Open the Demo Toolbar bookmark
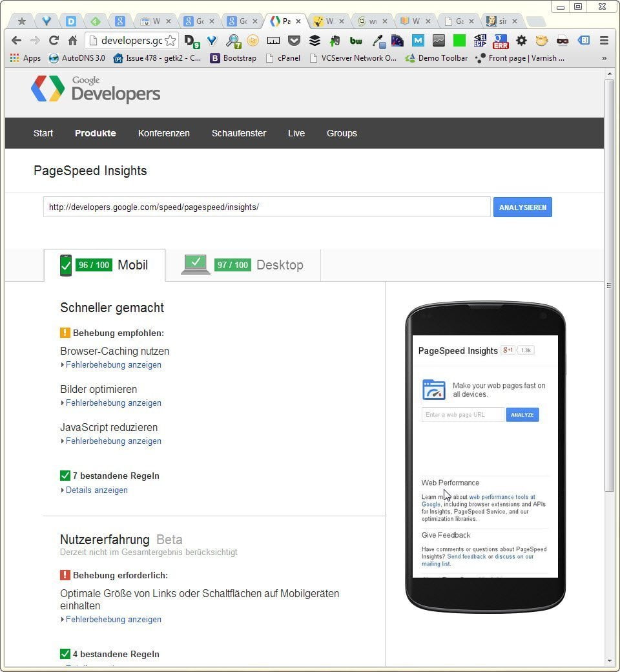620x672 pixels. (437, 58)
